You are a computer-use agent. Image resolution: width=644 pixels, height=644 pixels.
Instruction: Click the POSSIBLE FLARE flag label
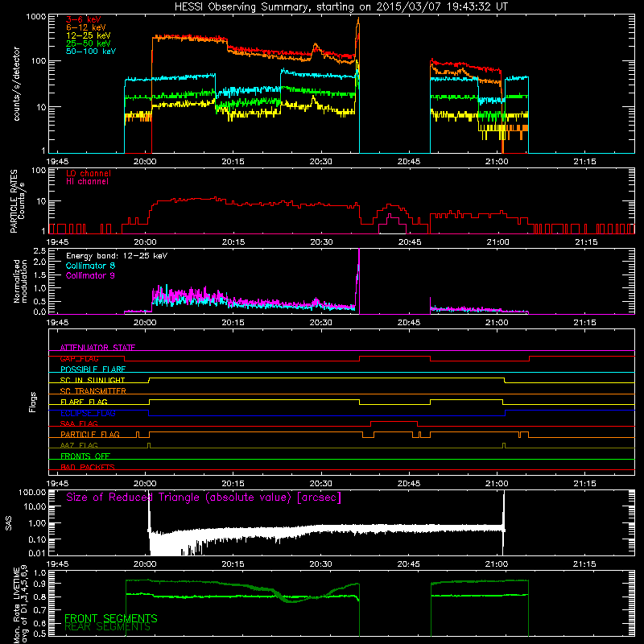point(93,369)
